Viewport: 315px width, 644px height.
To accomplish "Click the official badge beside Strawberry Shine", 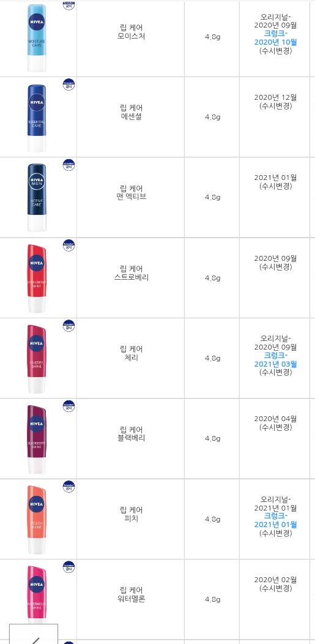I will coord(69,245).
